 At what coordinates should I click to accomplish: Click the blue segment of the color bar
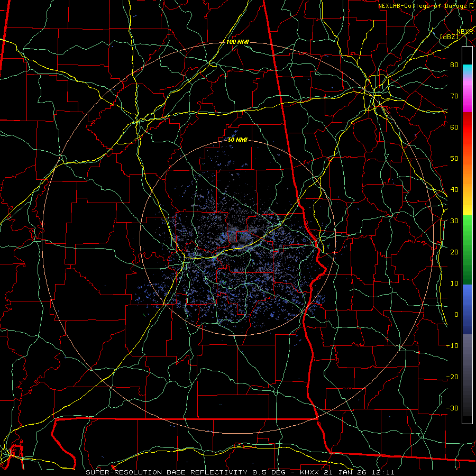pyautogui.click(x=467, y=309)
